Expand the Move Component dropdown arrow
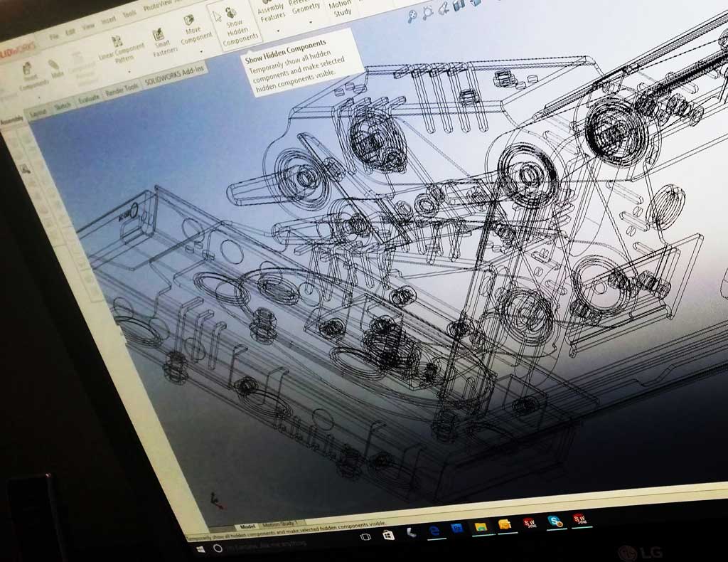This screenshot has height=562, width=728. (201, 51)
